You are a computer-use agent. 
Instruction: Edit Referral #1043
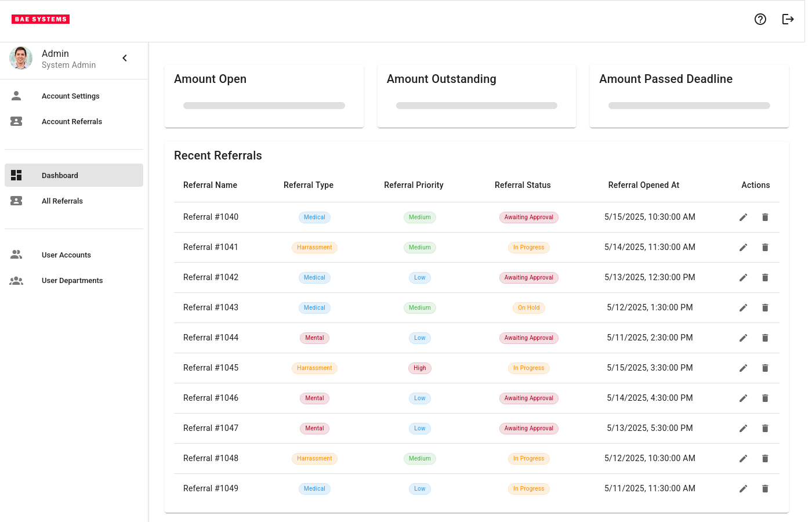[744, 308]
